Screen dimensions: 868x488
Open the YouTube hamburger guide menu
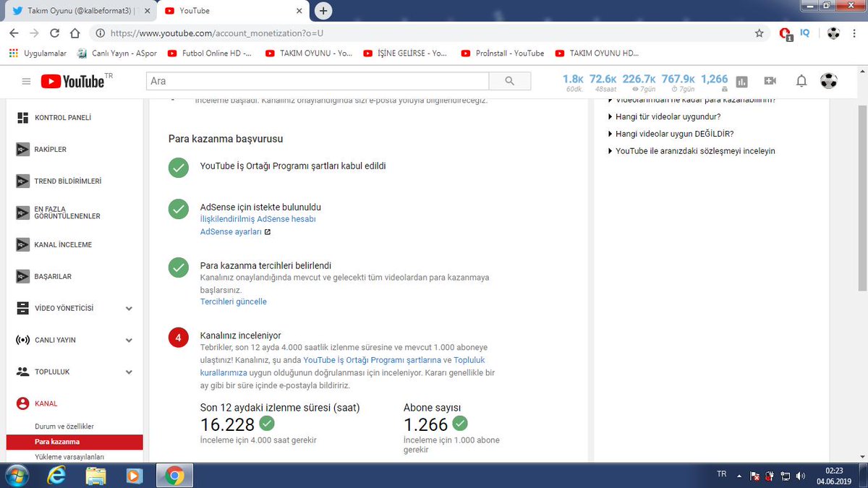[x=26, y=82]
